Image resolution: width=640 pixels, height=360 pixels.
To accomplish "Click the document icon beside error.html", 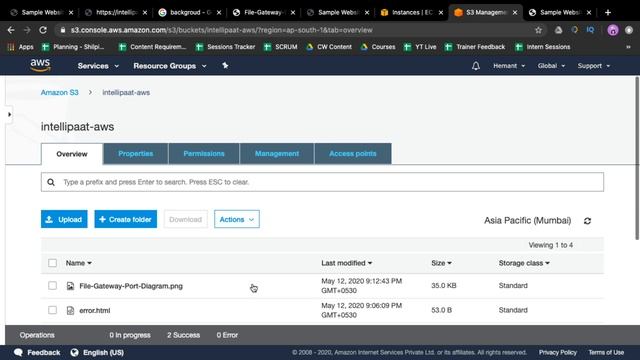I will point(70,311).
